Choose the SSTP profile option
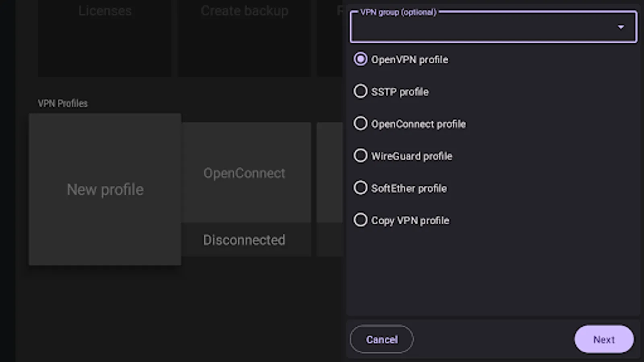Screen dimensions: 644x362 pos(360,91)
